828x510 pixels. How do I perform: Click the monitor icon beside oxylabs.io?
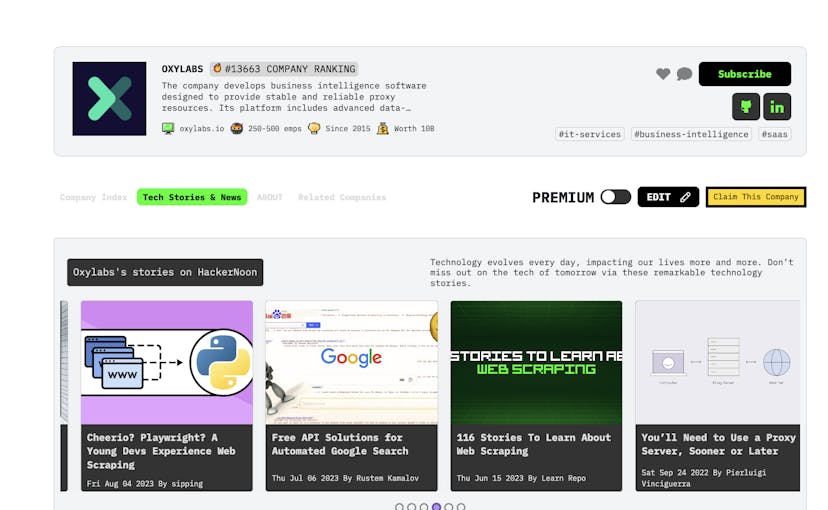[168, 128]
